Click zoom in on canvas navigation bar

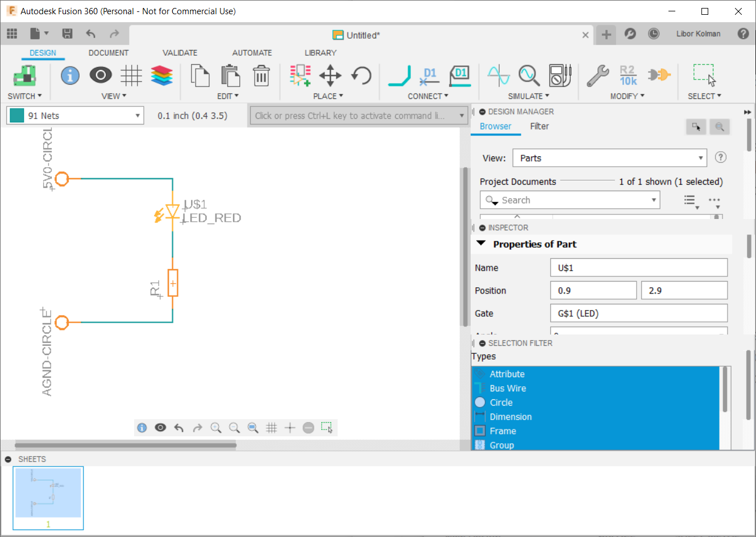[x=215, y=428]
